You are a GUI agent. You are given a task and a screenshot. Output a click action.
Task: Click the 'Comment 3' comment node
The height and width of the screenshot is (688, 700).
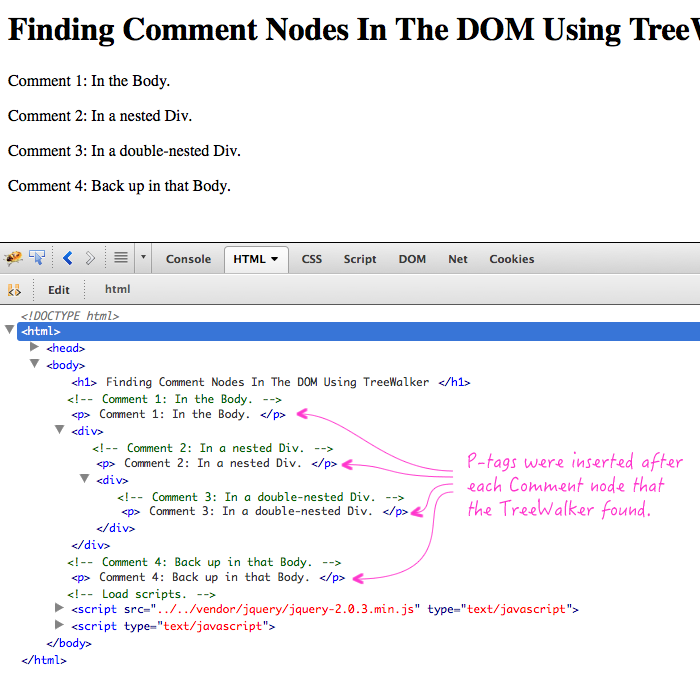pos(261,497)
